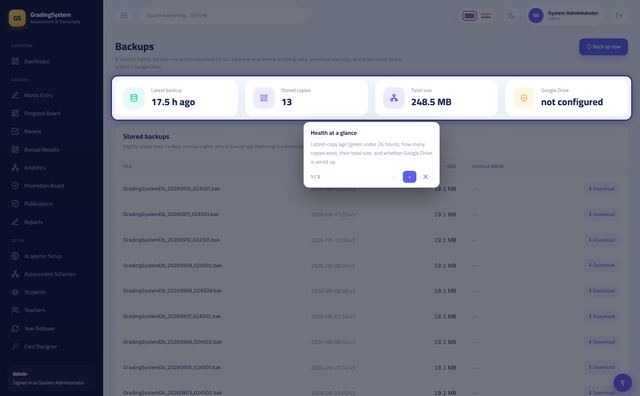Click the '248.5 MB' total size value
Image resolution: width=640 pixels, height=396 pixels.
point(431,102)
